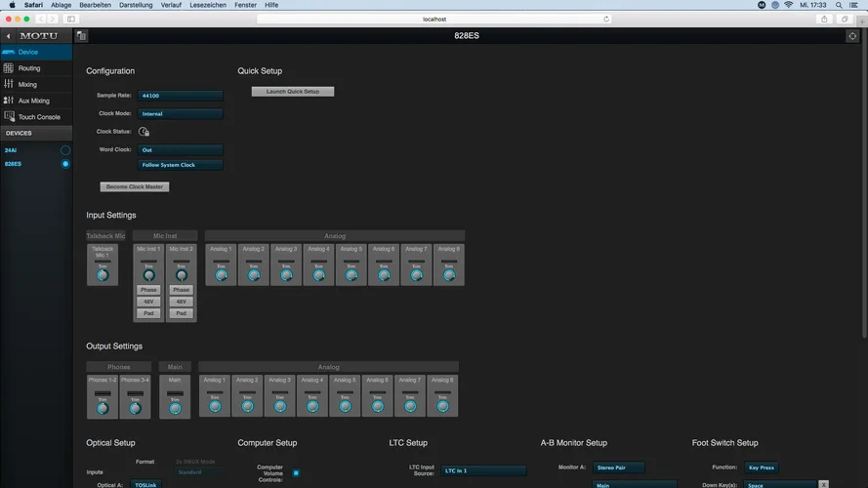Toggle 48V phantom power on Mic Inst 1
Viewport: 868px width, 488px height.
[148, 302]
